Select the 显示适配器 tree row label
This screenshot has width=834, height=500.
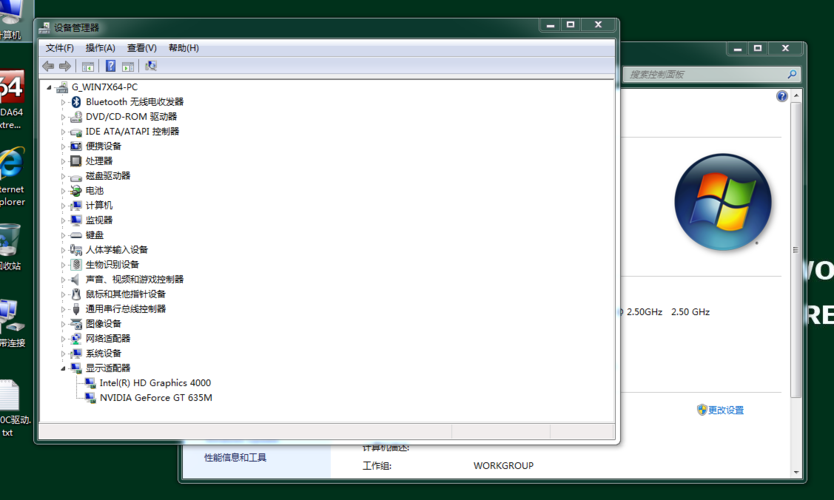108,368
